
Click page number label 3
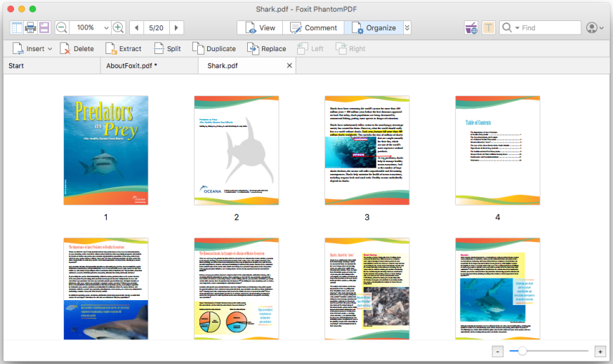367,217
